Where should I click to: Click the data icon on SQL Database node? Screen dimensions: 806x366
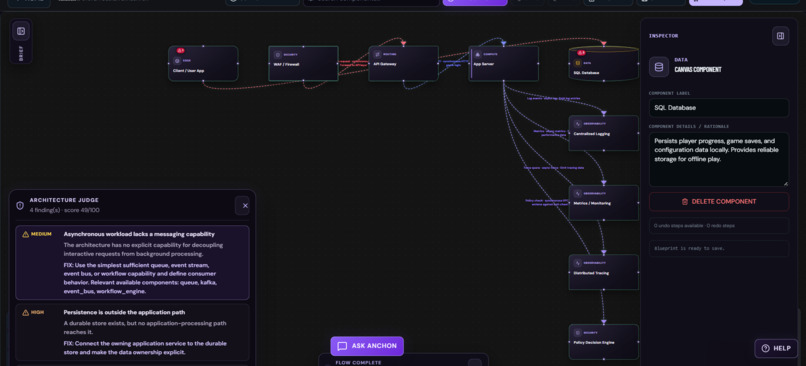click(578, 63)
